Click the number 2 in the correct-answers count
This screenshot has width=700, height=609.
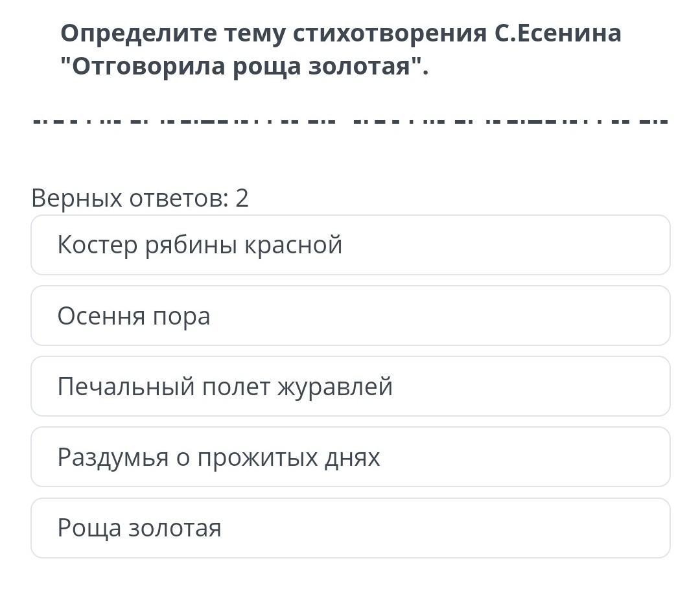point(242,198)
